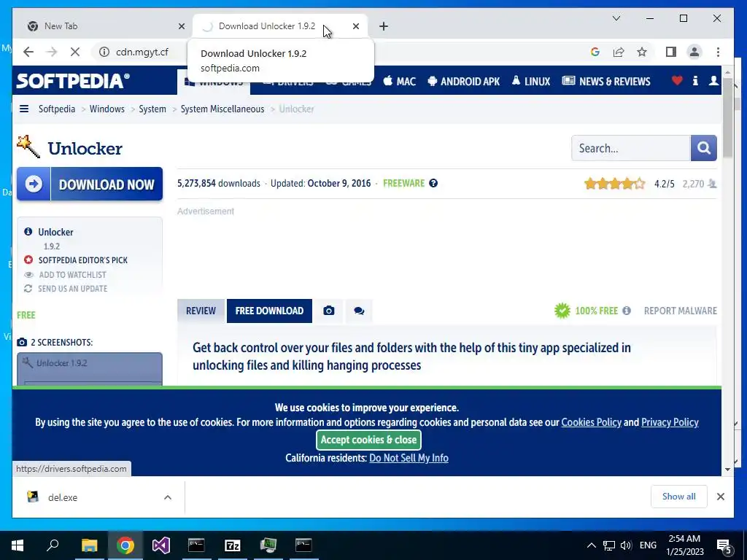Click the volume speaker tray icon
The width and height of the screenshot is (747, 560).
(x=625, y=545)
